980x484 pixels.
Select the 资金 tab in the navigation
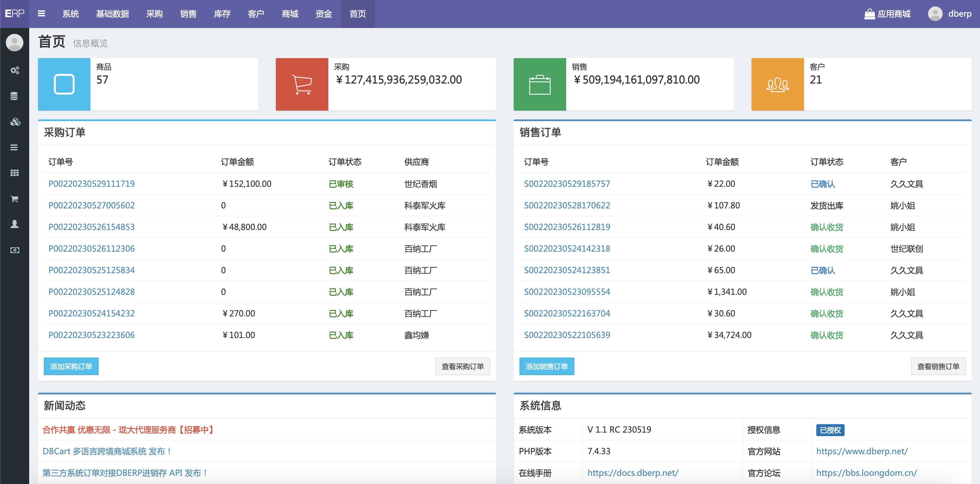click(x=323, y=14)
